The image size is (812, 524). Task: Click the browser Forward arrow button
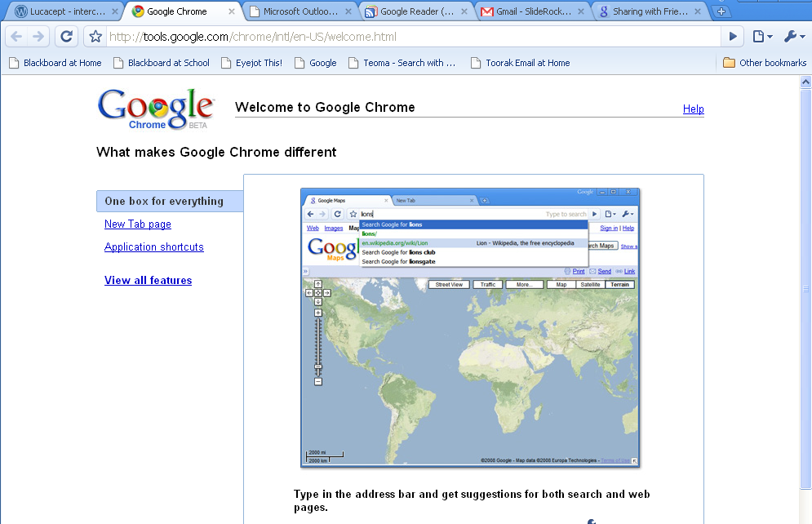coord(38,37)
